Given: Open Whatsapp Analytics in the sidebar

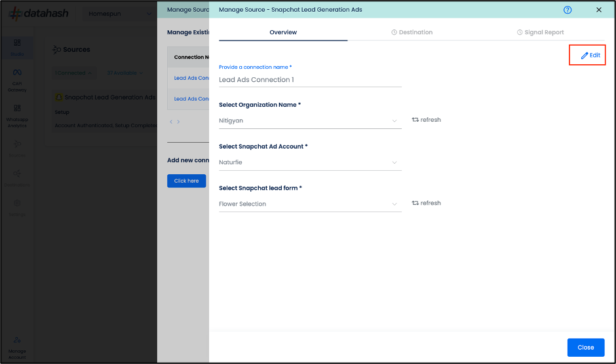Looking at the screenshot, I should coord(17,117).
